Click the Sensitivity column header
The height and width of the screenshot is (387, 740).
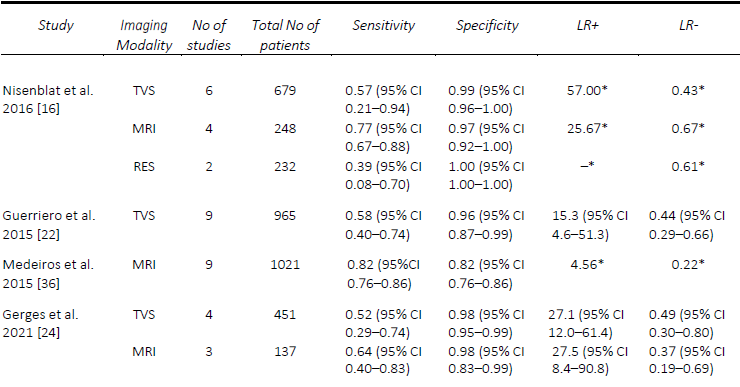[x=383, y=25]
